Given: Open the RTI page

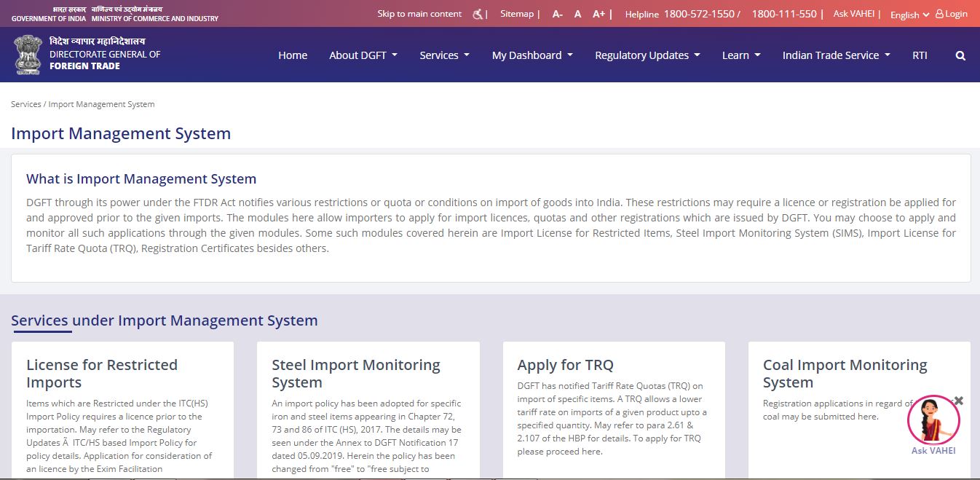Looking at the screenshot, I should (x=920, y=55).
